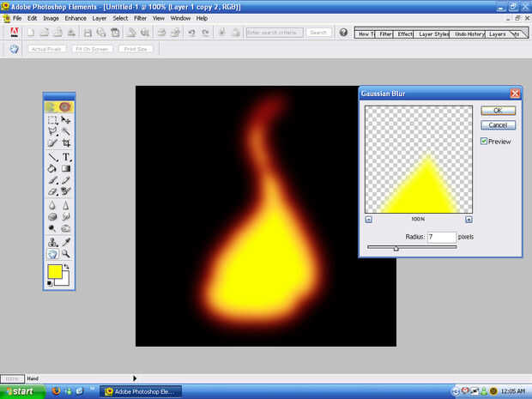532x399 pixels.
Task: Click the New document toolbar icon
Action: [x=31, y=33]
